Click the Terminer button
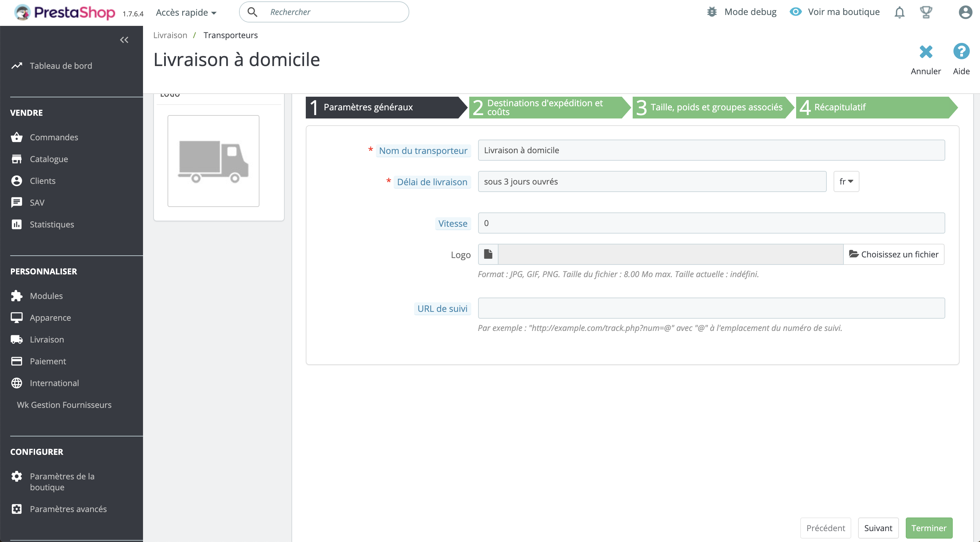Image resolution: width=980 pixels, height=542 pixels. [929, 528]
